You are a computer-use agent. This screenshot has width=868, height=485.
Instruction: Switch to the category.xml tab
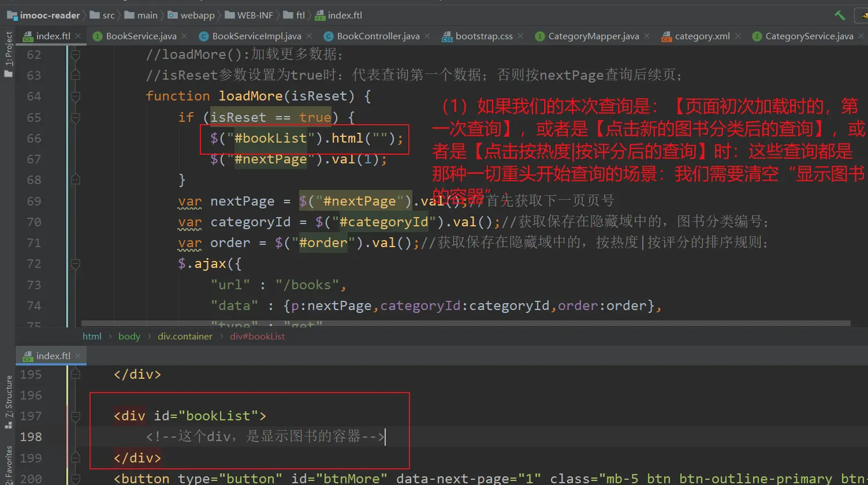[x=702, y=36]
